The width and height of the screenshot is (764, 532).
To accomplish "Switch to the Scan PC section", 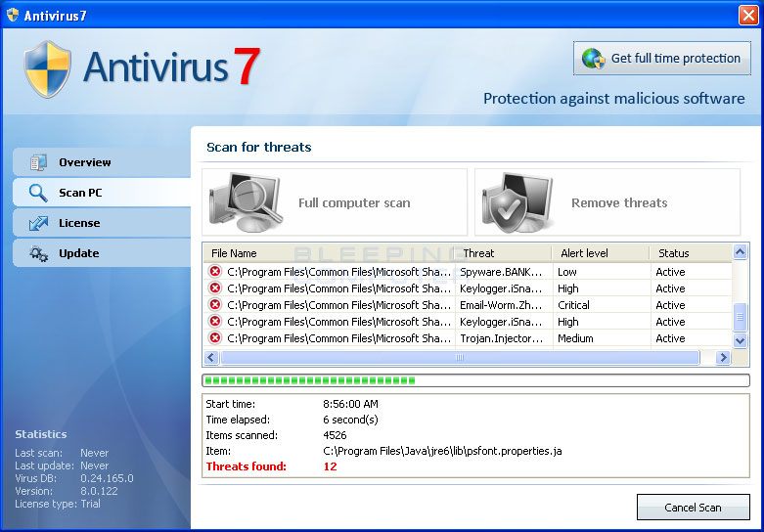I will click(102, 193).
